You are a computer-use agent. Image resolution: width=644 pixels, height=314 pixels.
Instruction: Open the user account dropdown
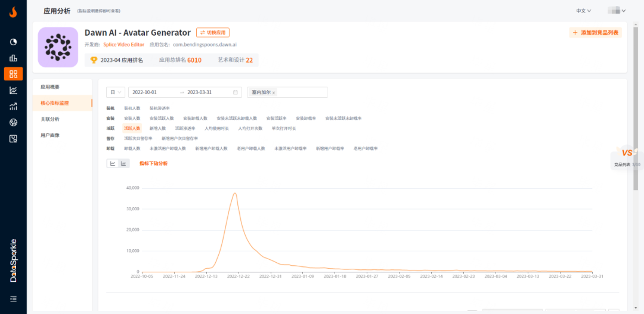point(617,11)
